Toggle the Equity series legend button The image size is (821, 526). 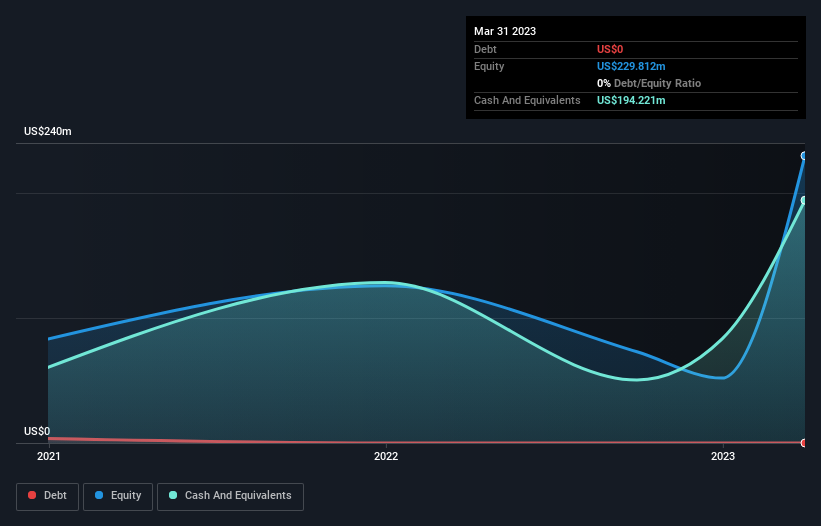tap(118, 496)
